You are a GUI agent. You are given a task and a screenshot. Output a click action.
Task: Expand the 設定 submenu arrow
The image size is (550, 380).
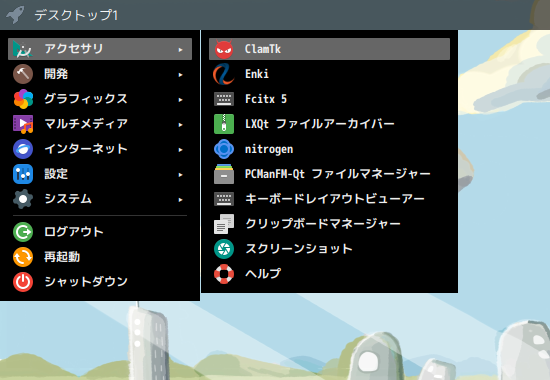pos(180,174)
